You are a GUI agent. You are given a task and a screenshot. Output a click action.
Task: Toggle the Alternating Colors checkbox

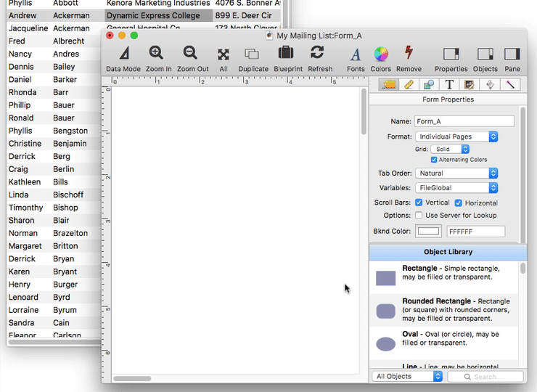pos(434,160)
